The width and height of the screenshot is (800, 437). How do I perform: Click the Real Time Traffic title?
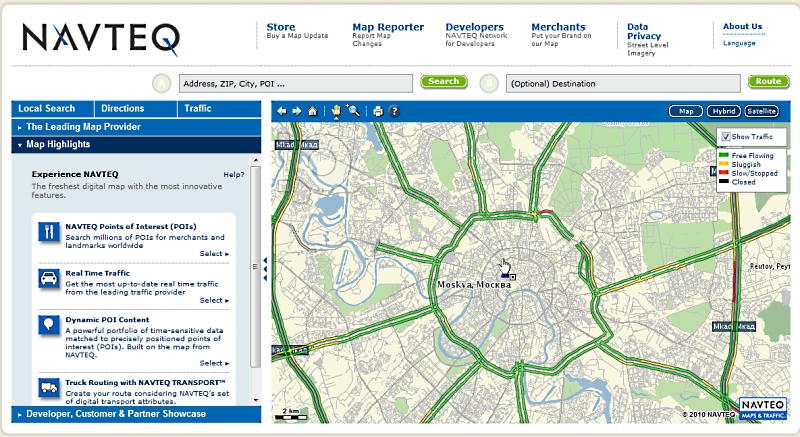click(x=97, y=273)
